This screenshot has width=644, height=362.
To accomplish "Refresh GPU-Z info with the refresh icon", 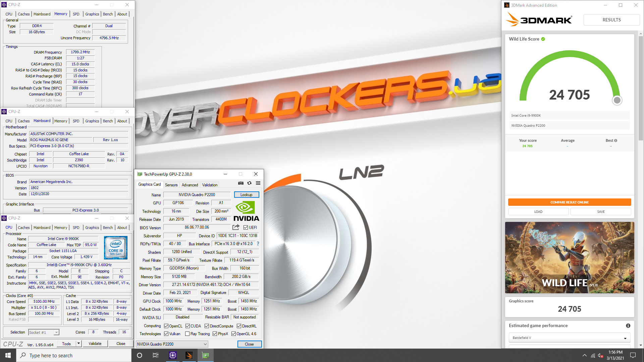I will click(249, 183).
